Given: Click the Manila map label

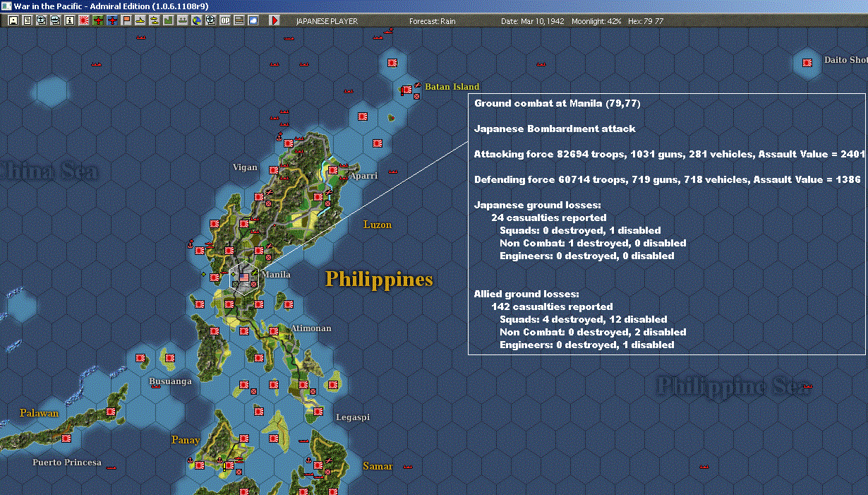Looking at the screenshot, I should pyautogui.click(x=276, y=275).
